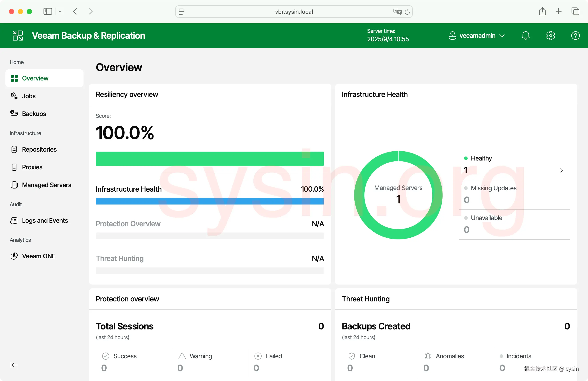
Task: Click the Safari reload page icon
Action: 407,12
